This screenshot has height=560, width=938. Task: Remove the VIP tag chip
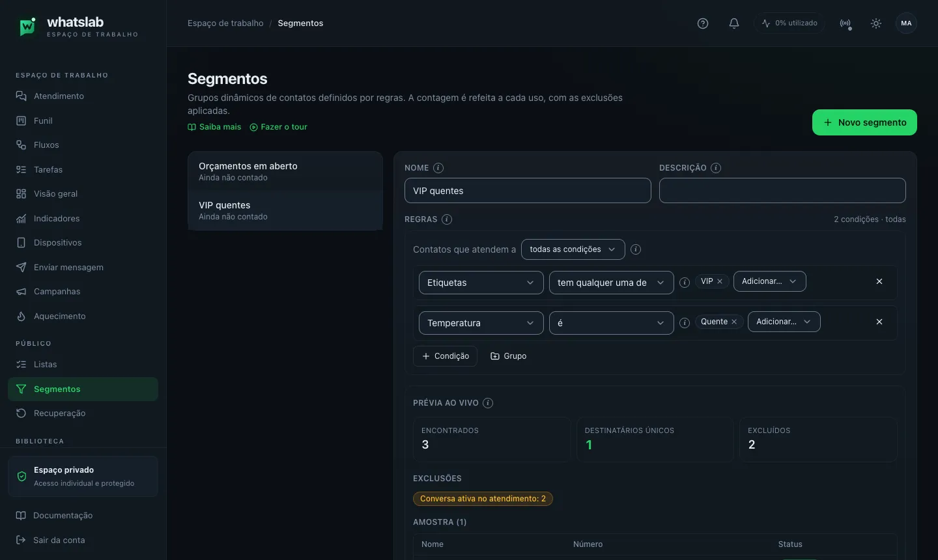tap(720, 281)
